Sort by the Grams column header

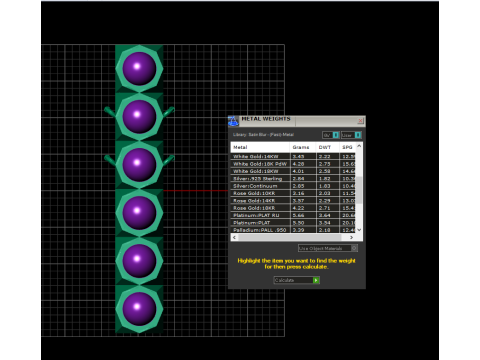click(303, 147)
